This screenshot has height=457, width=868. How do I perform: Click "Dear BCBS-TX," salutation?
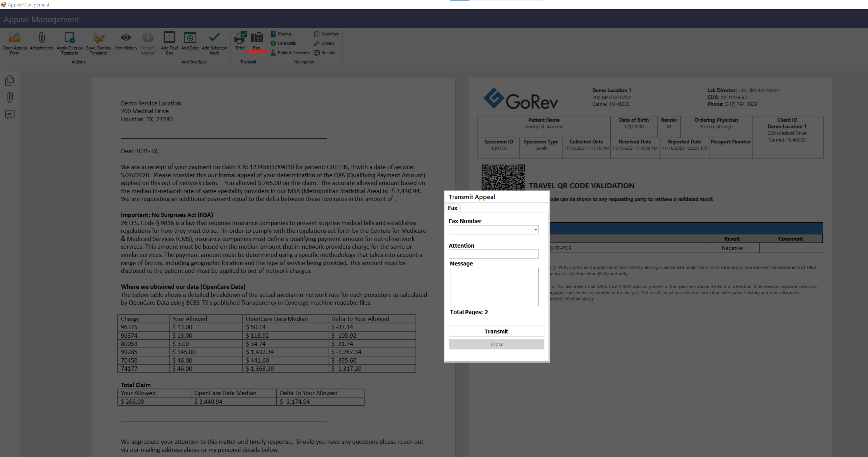[140, 151]
